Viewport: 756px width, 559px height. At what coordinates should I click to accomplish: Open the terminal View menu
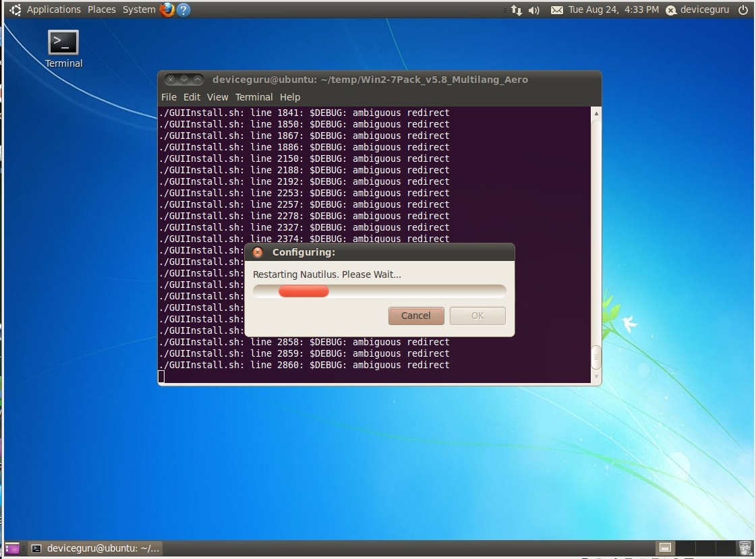(217, 97)
